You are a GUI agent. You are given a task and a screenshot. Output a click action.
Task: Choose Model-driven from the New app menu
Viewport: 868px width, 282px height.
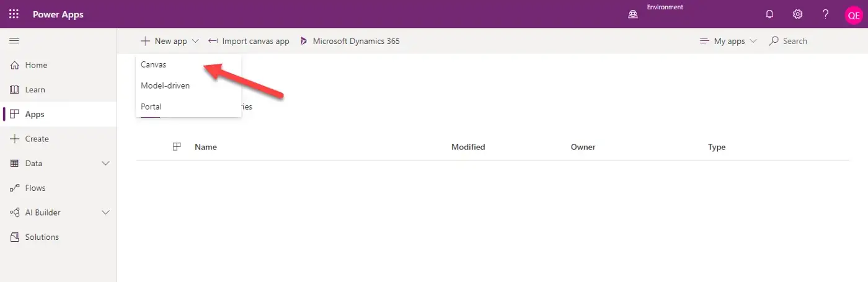[188, 86]
